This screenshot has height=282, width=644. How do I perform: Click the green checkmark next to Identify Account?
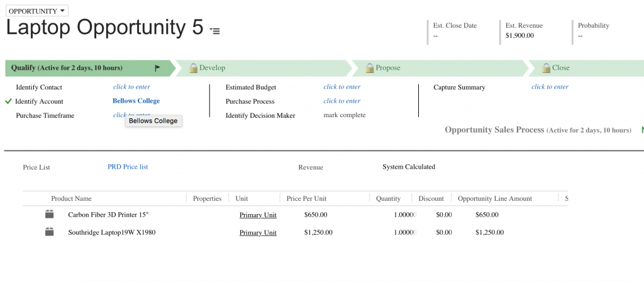[8, 101]
